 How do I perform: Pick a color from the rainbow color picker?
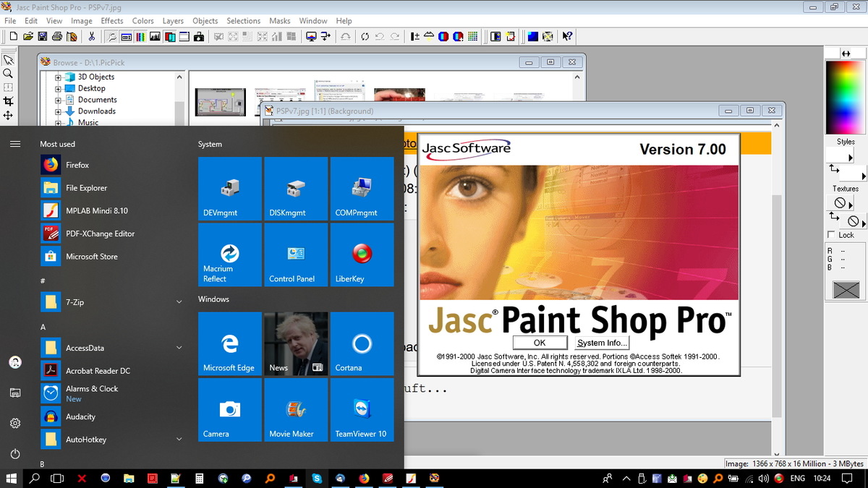point(846,98)
